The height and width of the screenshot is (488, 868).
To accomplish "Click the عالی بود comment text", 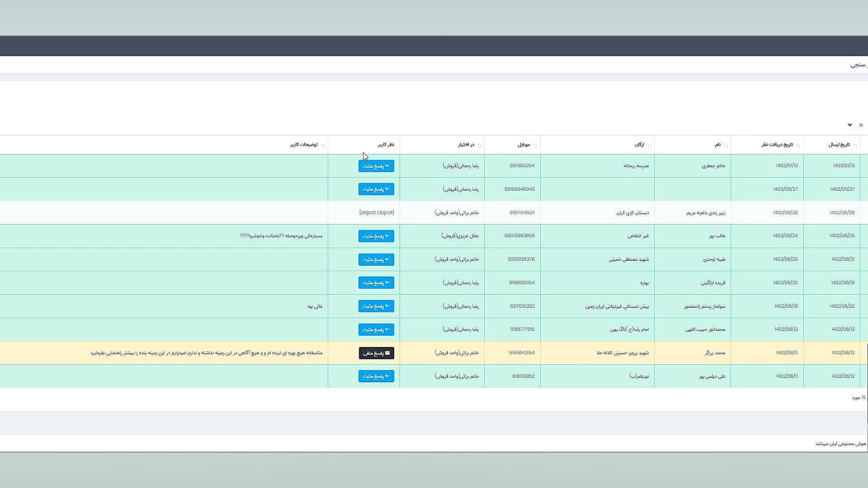I will click(x=315, y=306).
